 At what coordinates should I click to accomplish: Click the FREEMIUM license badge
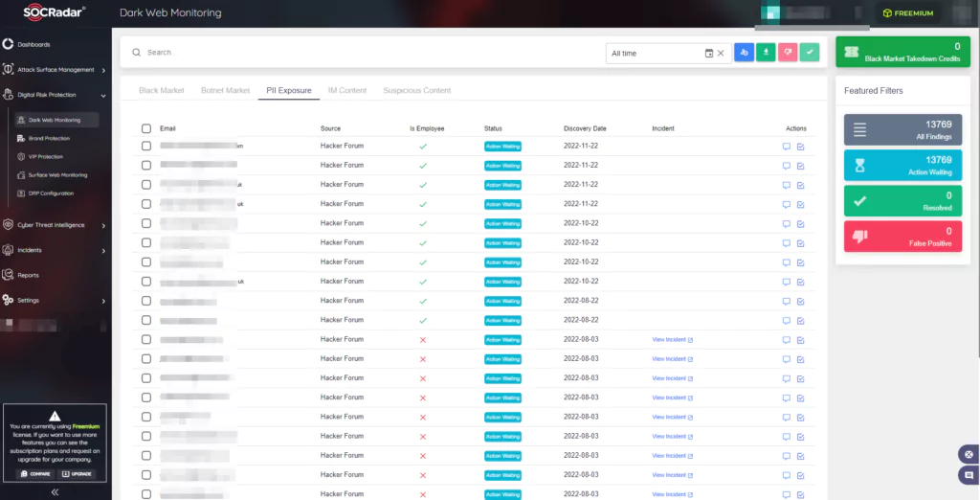click(x=908, y=13)
